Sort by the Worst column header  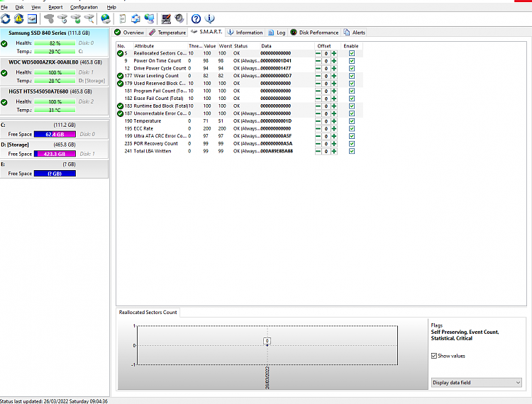pyautogui.click(x=226, y=46)
